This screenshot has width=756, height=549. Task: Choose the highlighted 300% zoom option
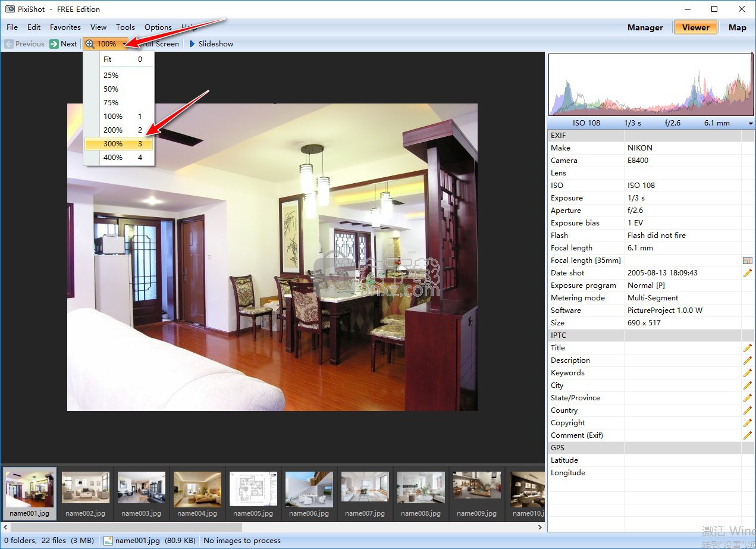point(119,143)
